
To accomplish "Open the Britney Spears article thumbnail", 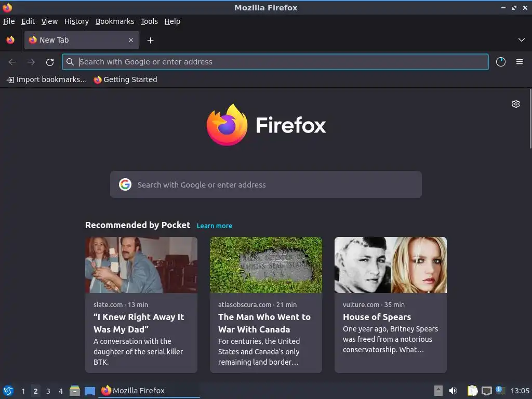I will [x=391, y=265].
